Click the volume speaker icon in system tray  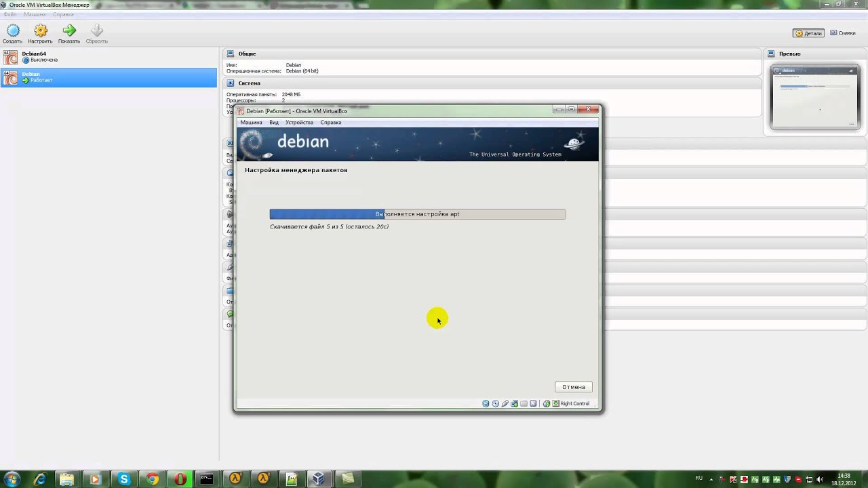point(820,479)
